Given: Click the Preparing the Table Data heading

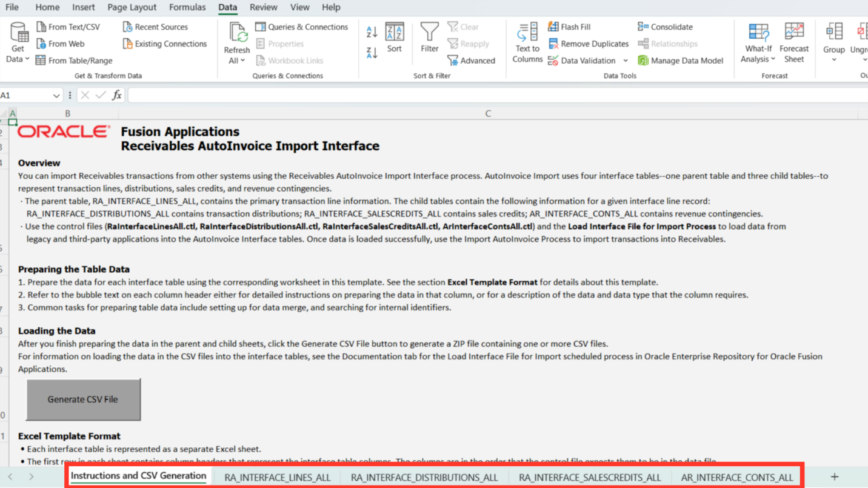Looking at the screenshot, I should coord(74,269).
